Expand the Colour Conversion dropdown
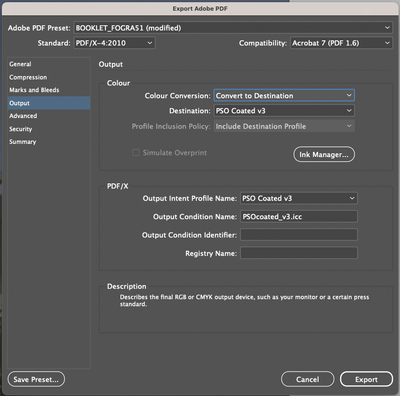 tap(284, 96)
